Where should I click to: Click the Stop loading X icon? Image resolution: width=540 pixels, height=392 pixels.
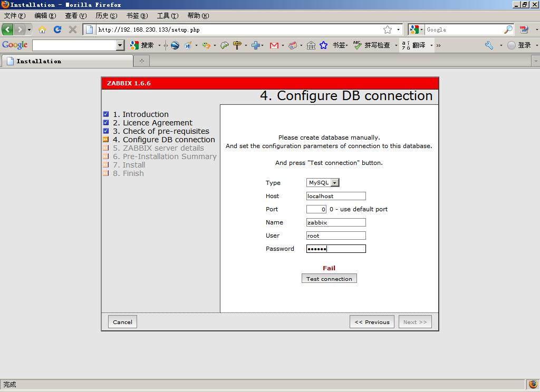click(72, 30)
